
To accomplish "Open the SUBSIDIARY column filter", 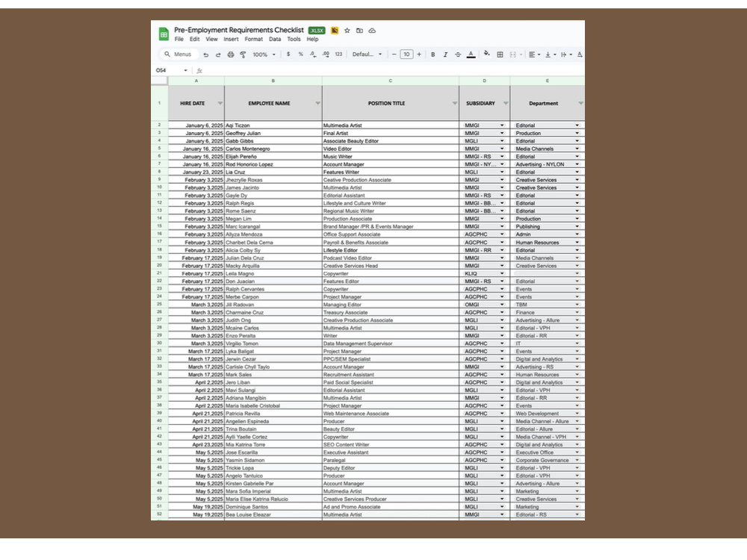I will [x=506, y=103].
